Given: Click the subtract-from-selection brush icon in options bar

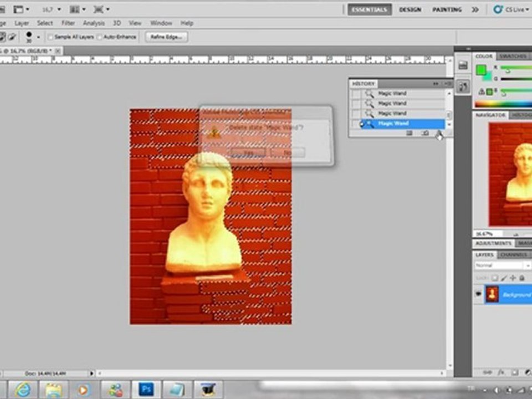Looking at the screenshot, I should click(x=12, y=37).
